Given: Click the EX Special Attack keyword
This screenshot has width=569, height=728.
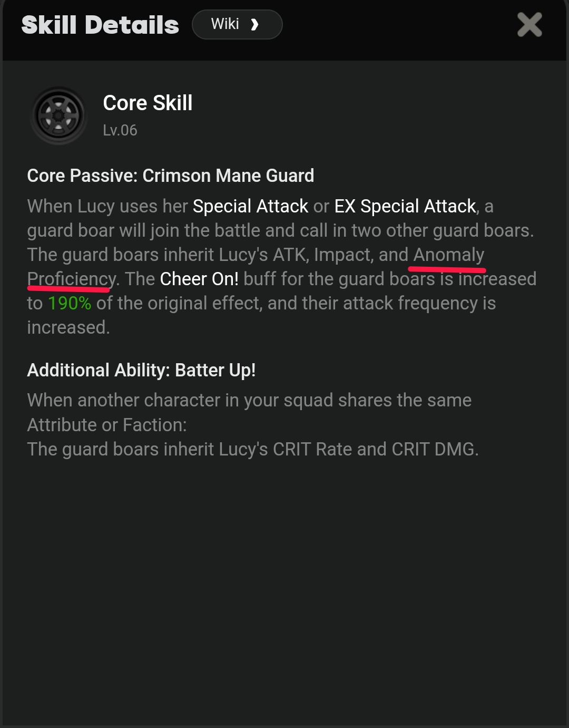Looking at the screenshot, I should (x=404, y=206).
